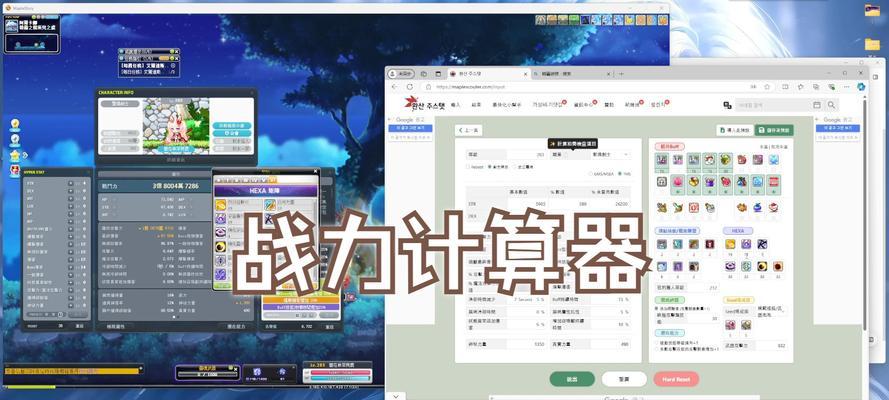
Task: Select the second radio under the blue section label
Action: pyautogui.click(x=657, y=349)
